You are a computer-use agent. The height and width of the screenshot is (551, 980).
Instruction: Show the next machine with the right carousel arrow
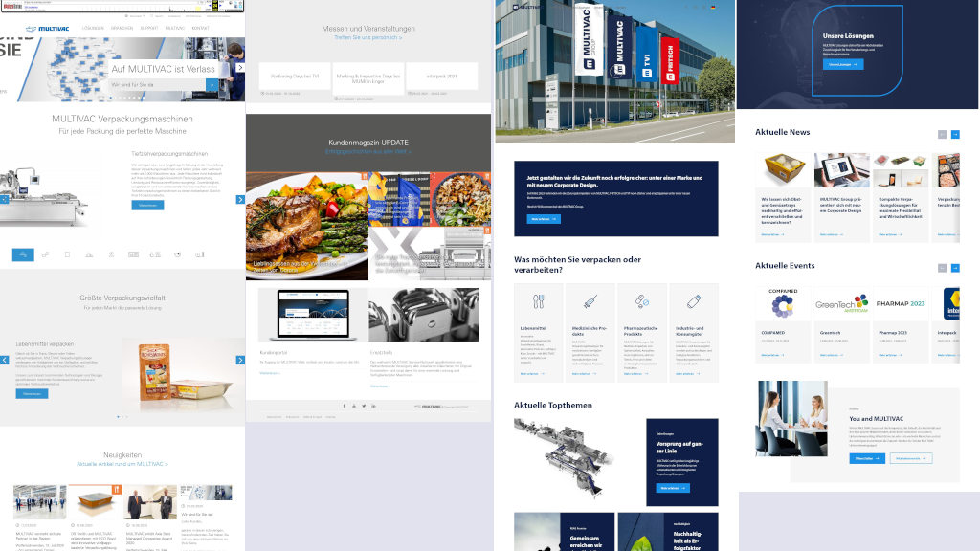(x=240, y=199)
